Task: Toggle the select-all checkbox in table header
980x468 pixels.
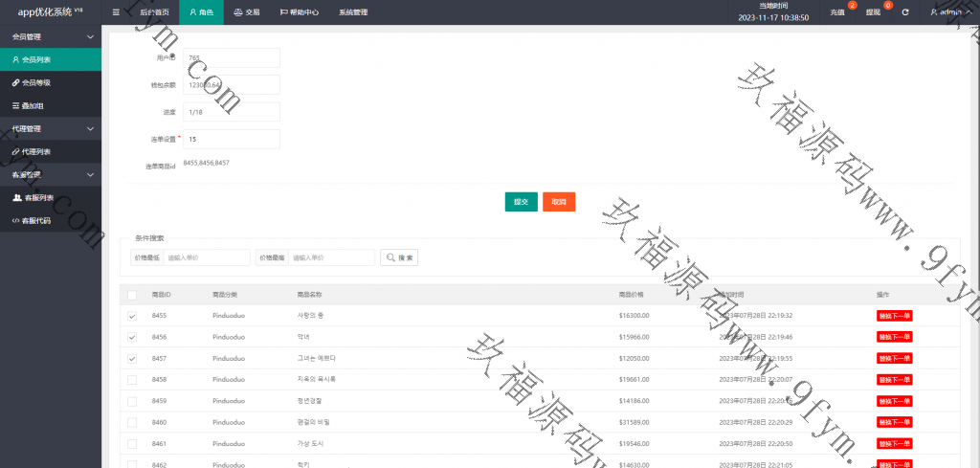Action: pyautogui.click(x=132, y=294)
